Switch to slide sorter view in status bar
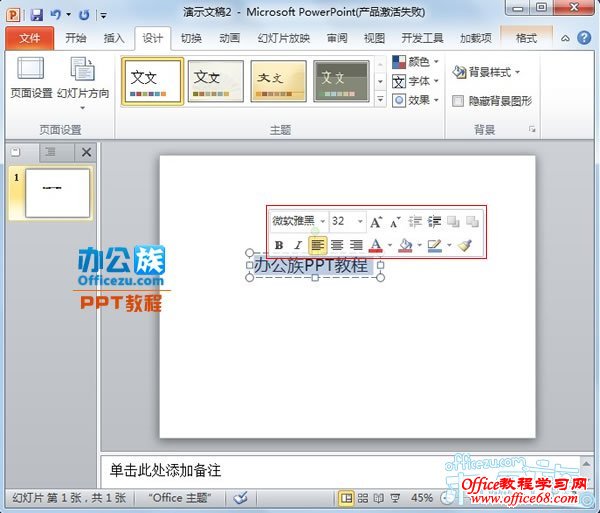Viewport: 600px width, 513px height. tap(363, 497)
